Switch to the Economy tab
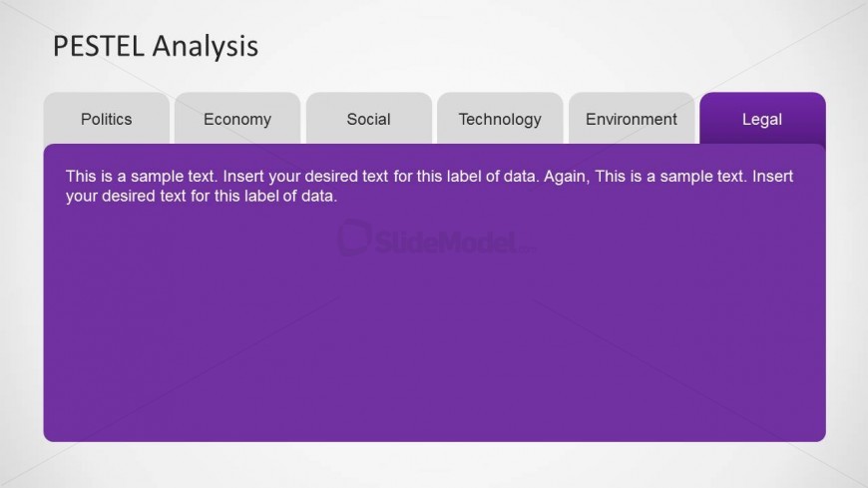Image resolution: width=868 pixels, height=488 pixels. [237, 119]
